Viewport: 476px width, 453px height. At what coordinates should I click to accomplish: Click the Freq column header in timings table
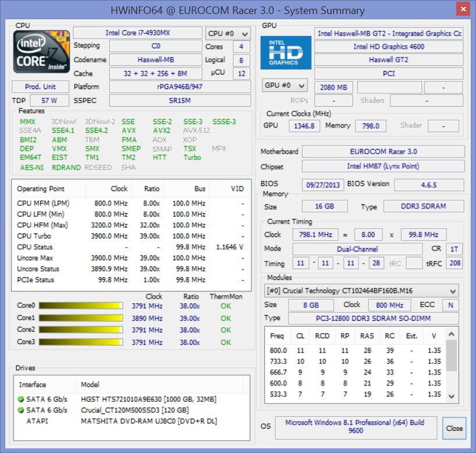[x=277, y=336]
